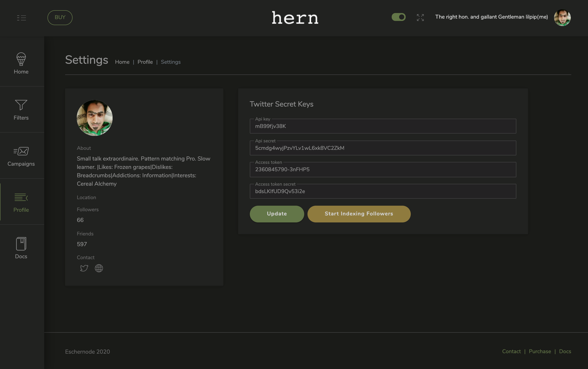Open Campaigns via the envelope icon
The image size is (588, 369).
click(x=21, y=151)
